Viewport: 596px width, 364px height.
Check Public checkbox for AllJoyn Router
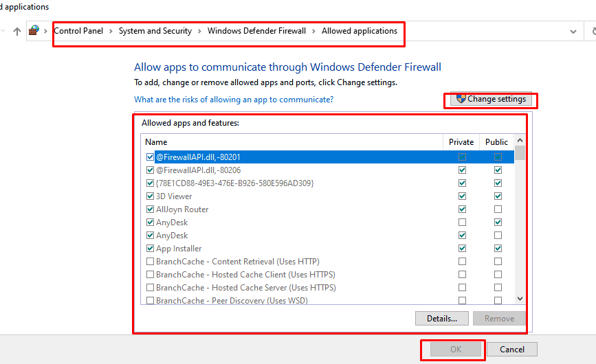tap(498, 209)
